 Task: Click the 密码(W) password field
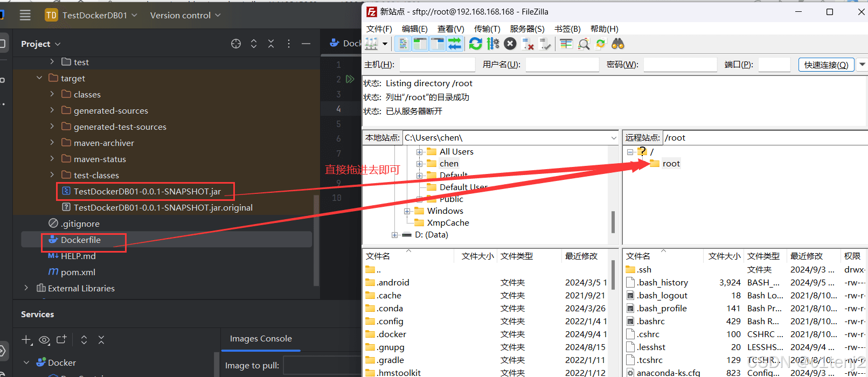(x=680, y=65)
